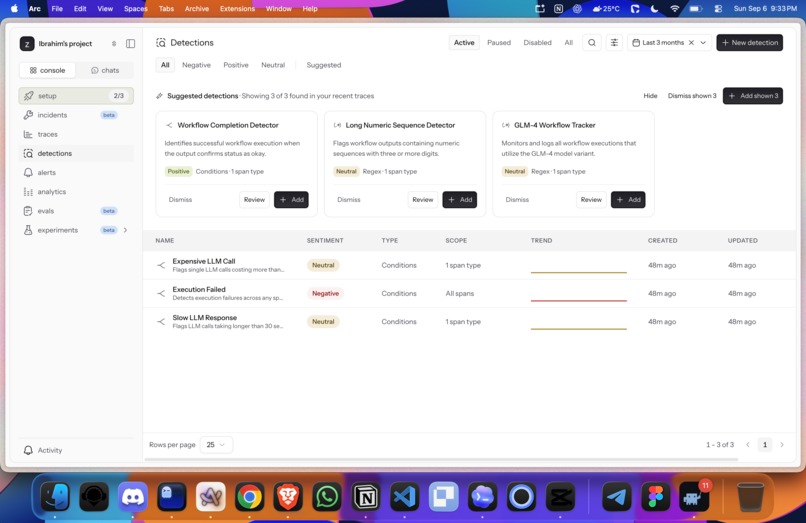806x523 pixels.
Task: Open the Extensions menu in menu bar
Action: [x=237, y=9]
